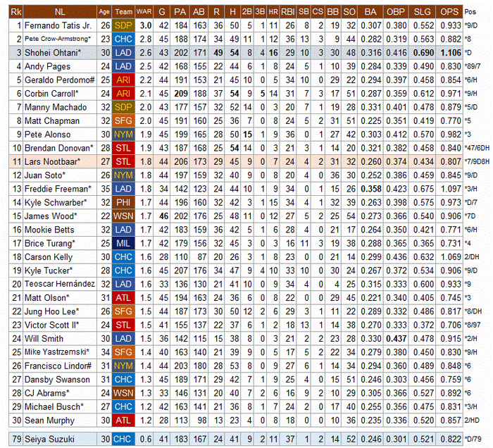Click WSN team badge in James Wood row
Screen dimensions: 493x448
pos(123,216)
